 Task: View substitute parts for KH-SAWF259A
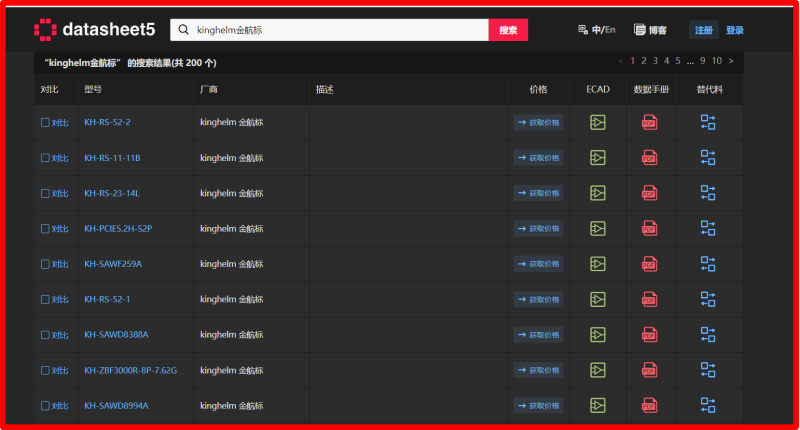[x=708, y=264]
